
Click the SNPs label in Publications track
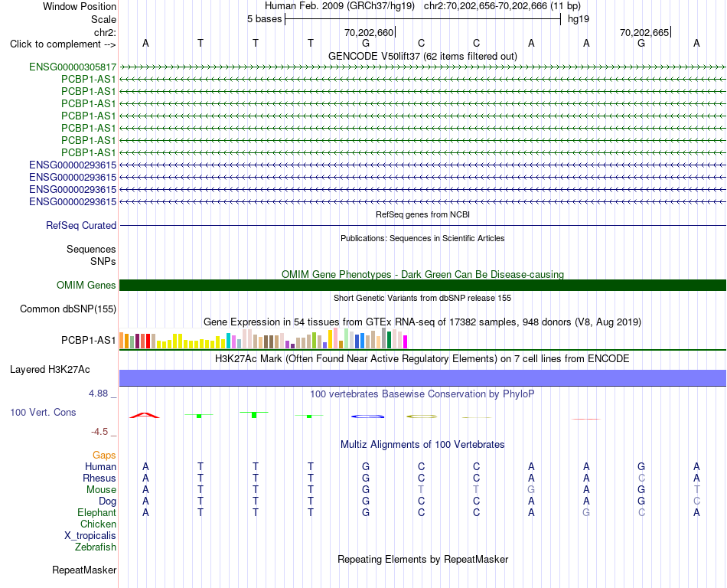point(103,262)
